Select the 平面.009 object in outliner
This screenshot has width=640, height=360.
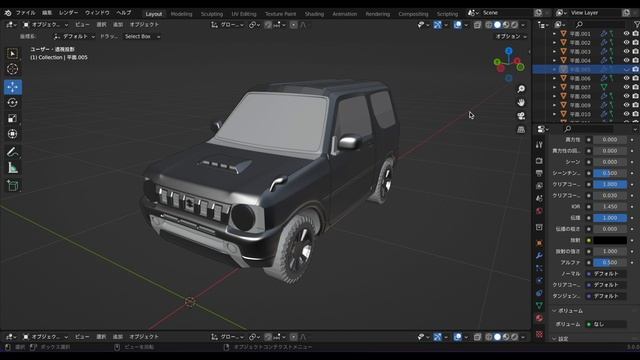(x=580, y=105)
